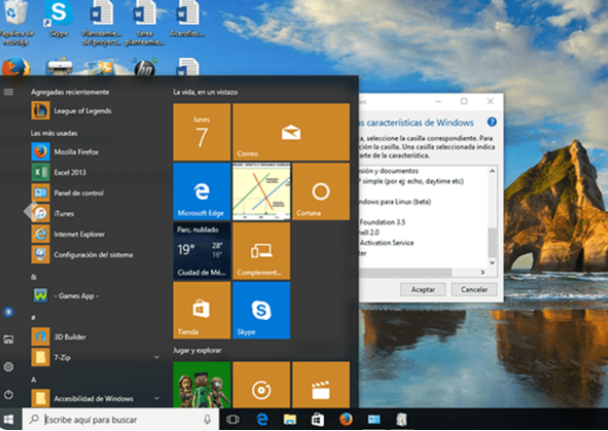Image resolution: width=608 pixels, height=431 pixels.
Task: Open iTunes from the Start menu list
Action: [60, 213]
